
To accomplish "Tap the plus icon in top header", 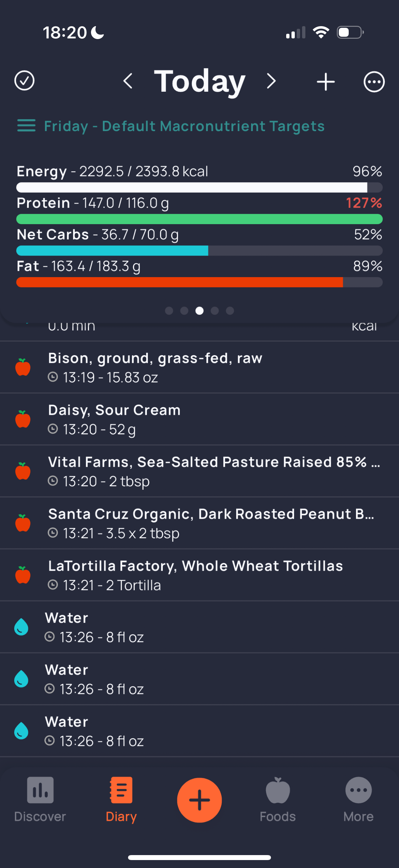I will pyautogui.click(x=326, y=81).
